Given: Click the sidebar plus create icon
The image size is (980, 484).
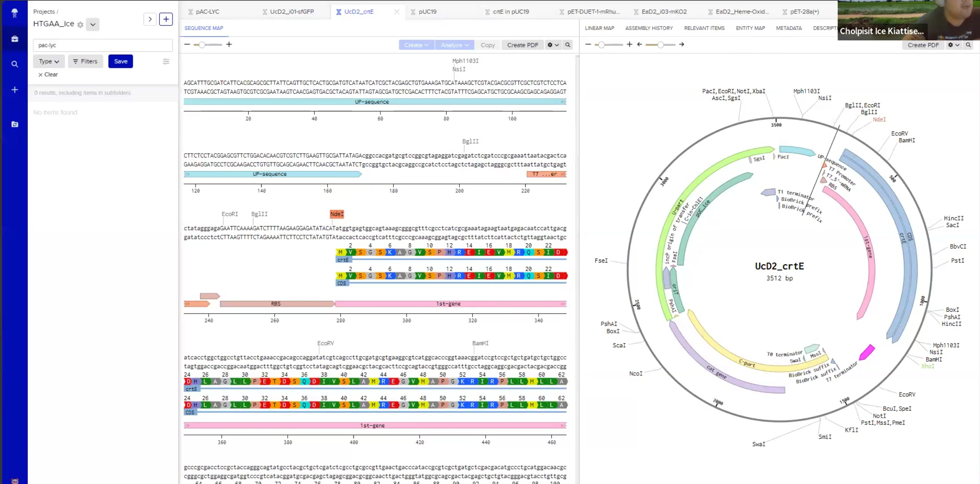Looking at the screenshot, I should 14,90.
